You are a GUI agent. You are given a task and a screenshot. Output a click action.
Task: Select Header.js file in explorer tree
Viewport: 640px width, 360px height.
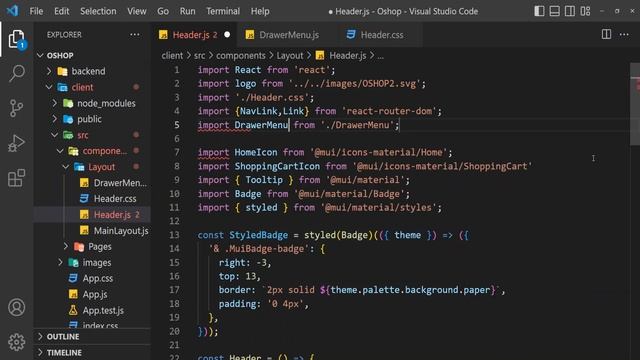(92, 215)
